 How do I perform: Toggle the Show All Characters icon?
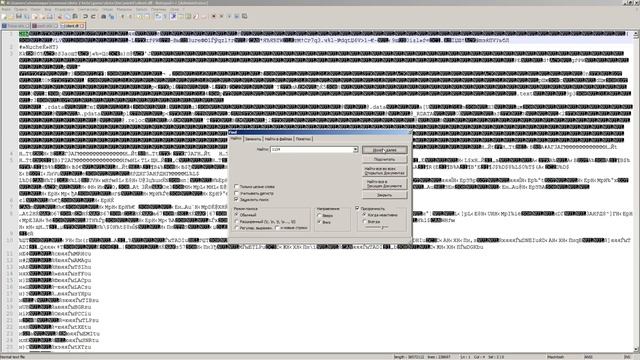coord(165,16)
